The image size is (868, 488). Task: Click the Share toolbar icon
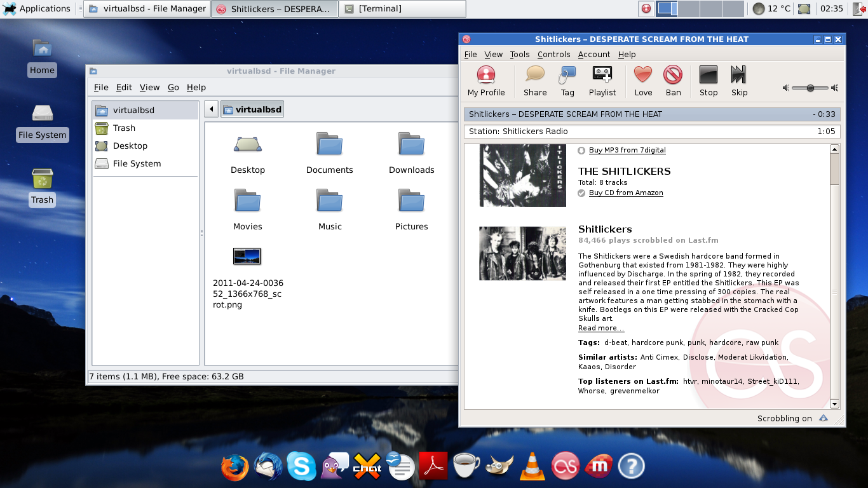point(535,81)
